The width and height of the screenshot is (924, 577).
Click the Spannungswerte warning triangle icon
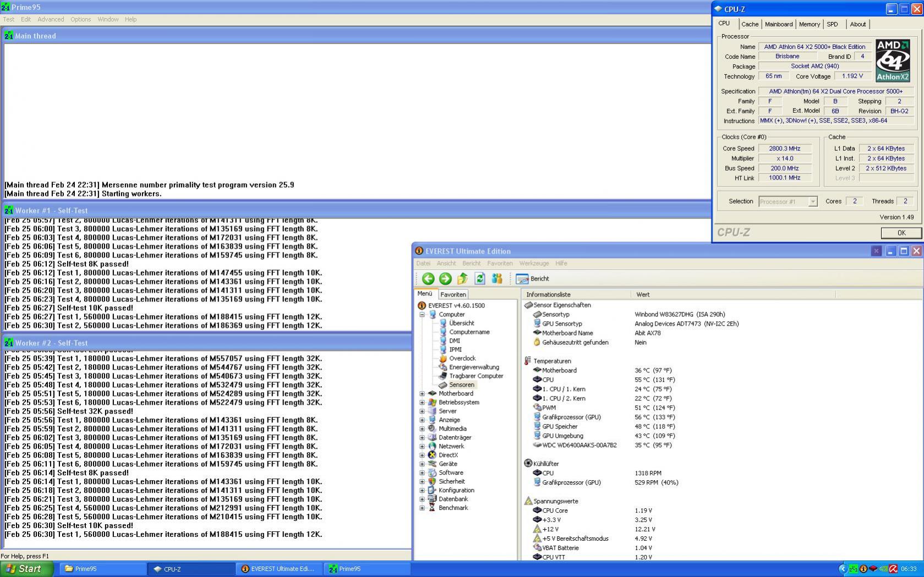[528, 501]
